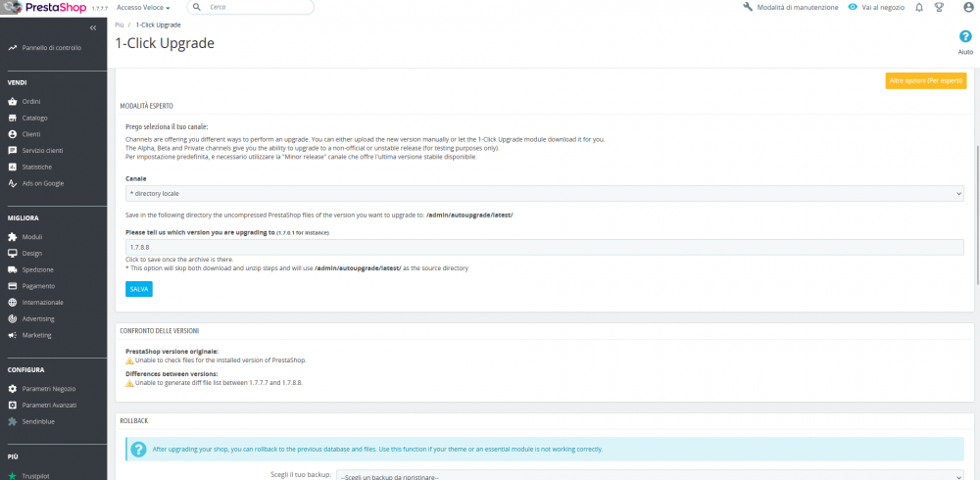Click Modalità di manutenzione link
Image resolution: width=980 pixels, height=480 pixels.
click(x=797, y=8)
